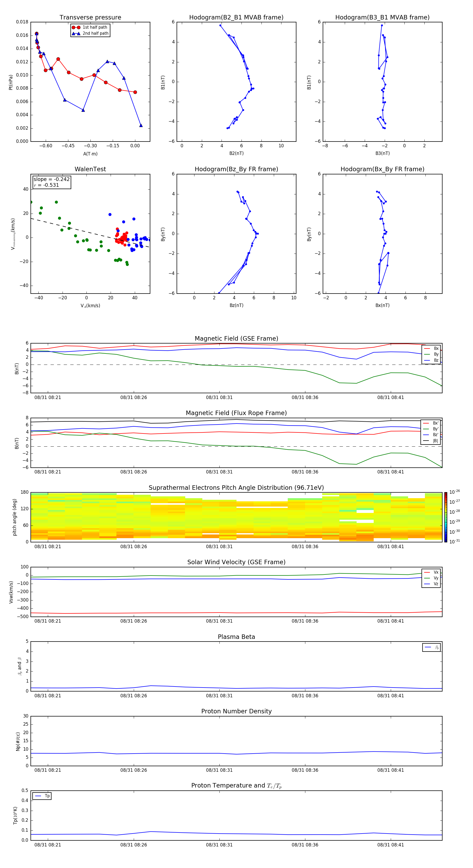Click the 'Bz(nT)' axis label
The height and width of the screenshot is (868, 473).
(236, 305)
